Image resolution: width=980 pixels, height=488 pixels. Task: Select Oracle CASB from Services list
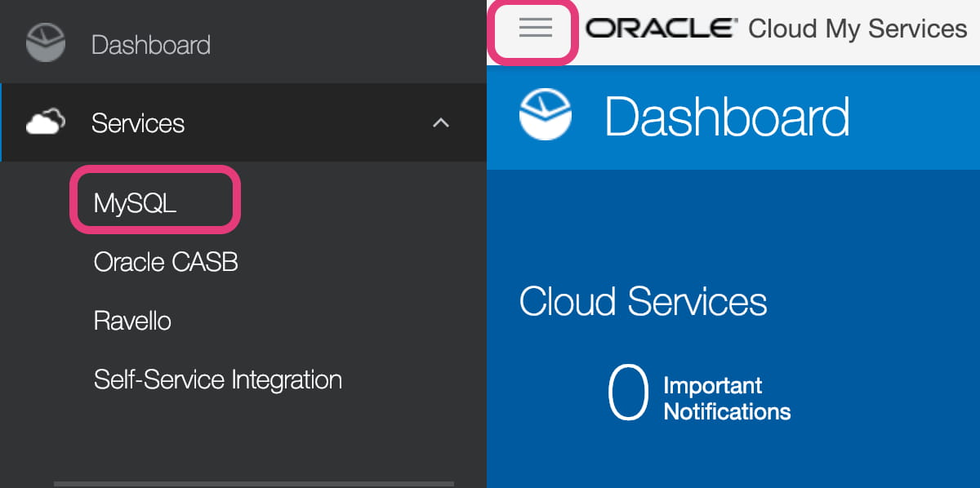click(166, 262)
